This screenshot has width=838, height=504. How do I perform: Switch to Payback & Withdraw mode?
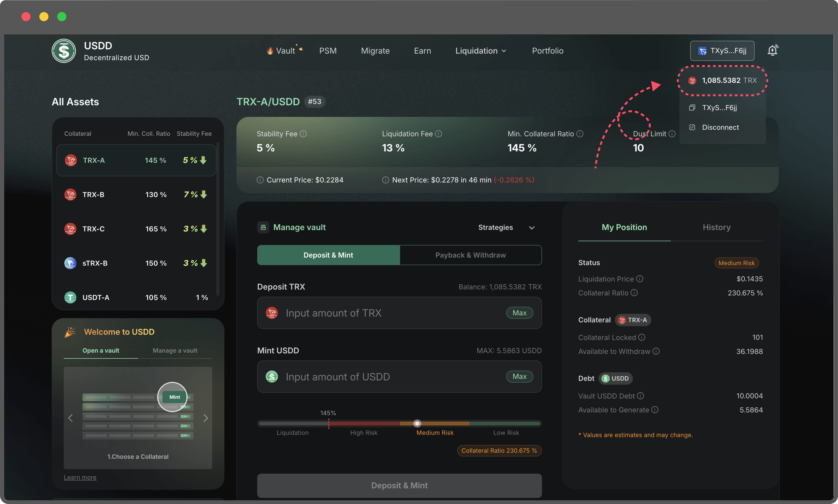tap(470, 255)
